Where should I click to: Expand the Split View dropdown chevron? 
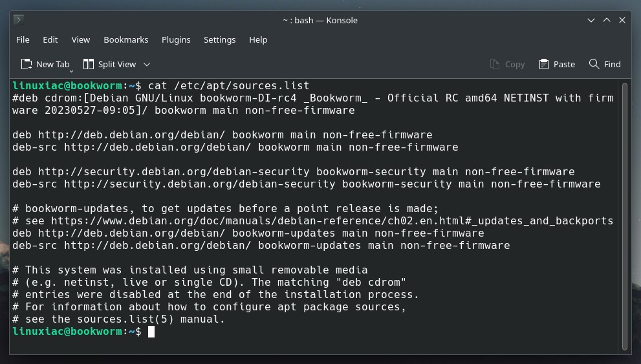(147, 65)
